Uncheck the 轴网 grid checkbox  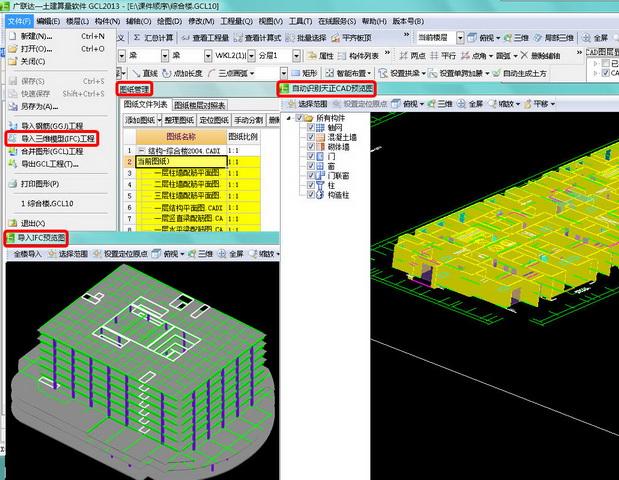pyautogui.click(x=311, y=127)
